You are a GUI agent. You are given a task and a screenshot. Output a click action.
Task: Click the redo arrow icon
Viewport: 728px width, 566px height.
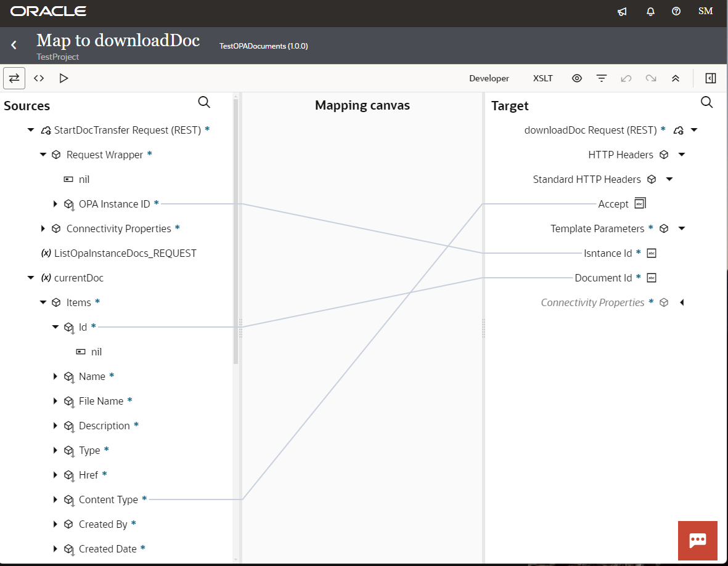[x=651, y=78]
